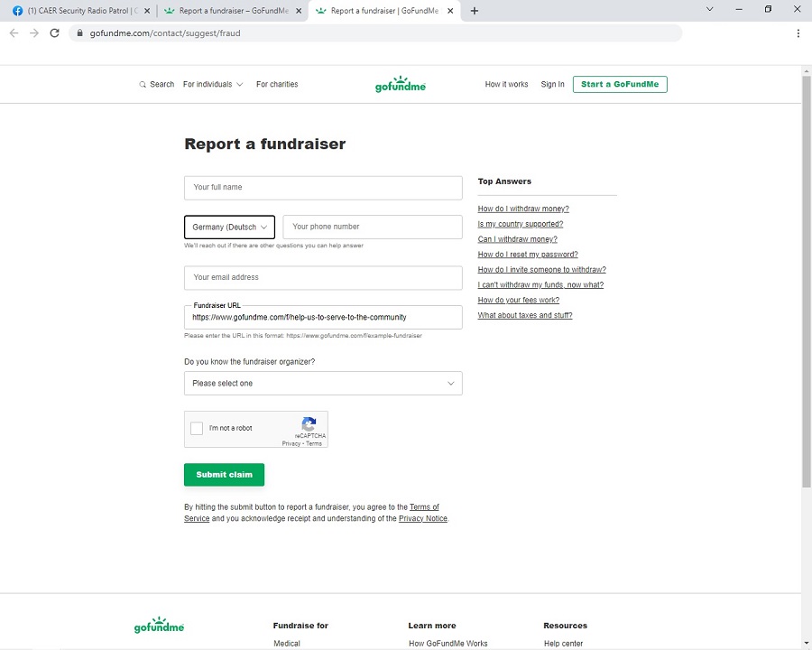Click footer How GoFundMe Works link
Image resolution: width=812 pixels, height=650 pixels.
click(x=448, y=644)
